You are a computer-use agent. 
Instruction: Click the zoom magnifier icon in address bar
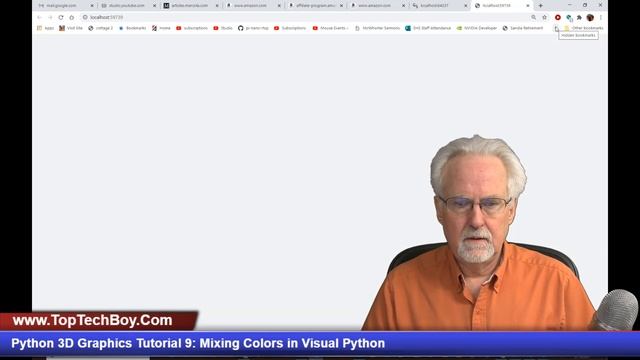pos(533,18)
